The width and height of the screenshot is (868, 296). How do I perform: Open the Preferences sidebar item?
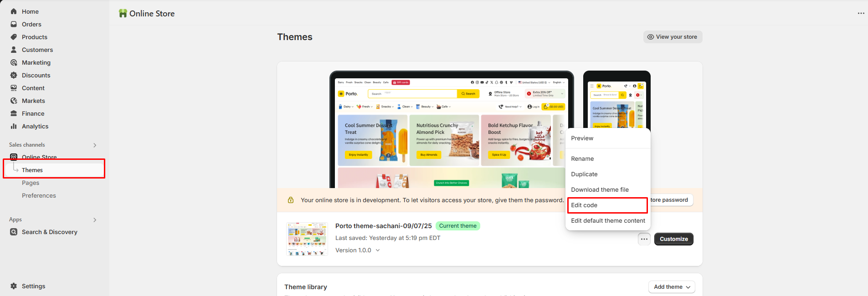[x=39, y=195]
